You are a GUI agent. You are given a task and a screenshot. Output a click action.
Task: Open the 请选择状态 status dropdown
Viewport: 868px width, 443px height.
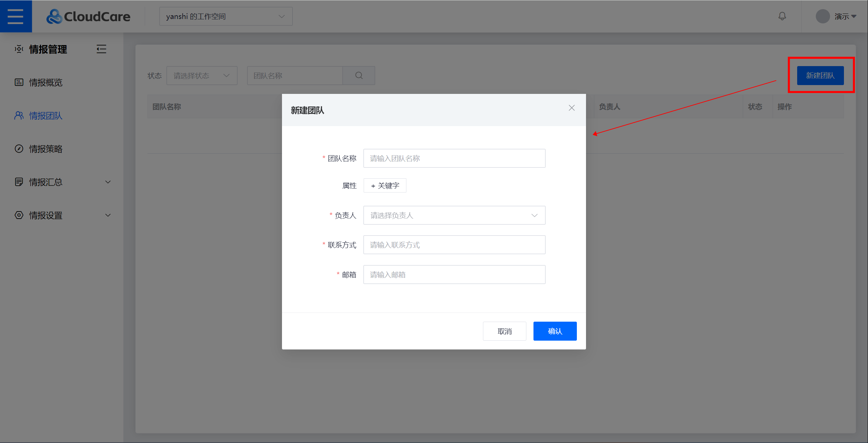pyautogui.click(x=202, y=76)
